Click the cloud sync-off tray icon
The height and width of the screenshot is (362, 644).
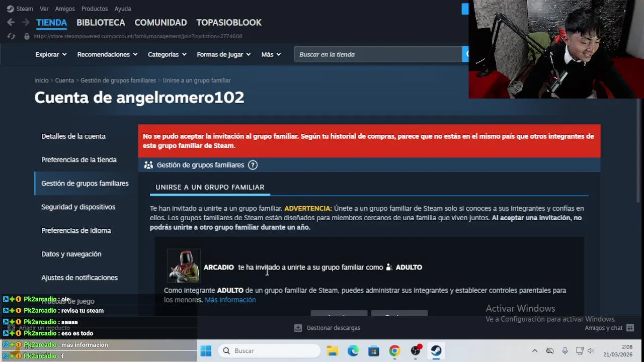(550, 350)
